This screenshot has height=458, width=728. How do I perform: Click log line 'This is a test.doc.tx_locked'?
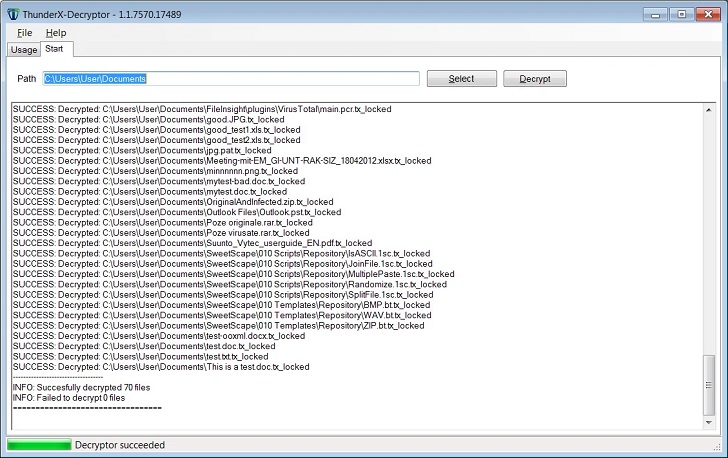tap(161, 367)
